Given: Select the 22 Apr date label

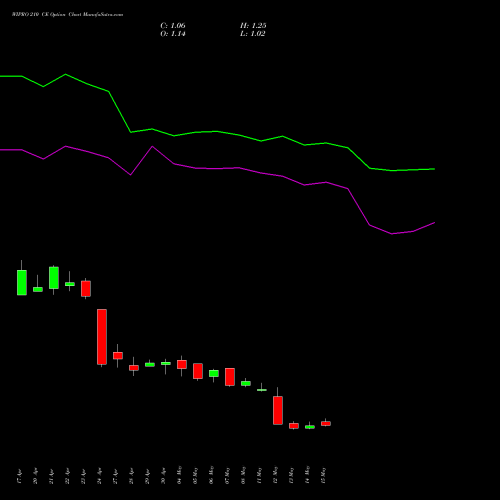Looking at the screenshot, I should coord(68,476).
